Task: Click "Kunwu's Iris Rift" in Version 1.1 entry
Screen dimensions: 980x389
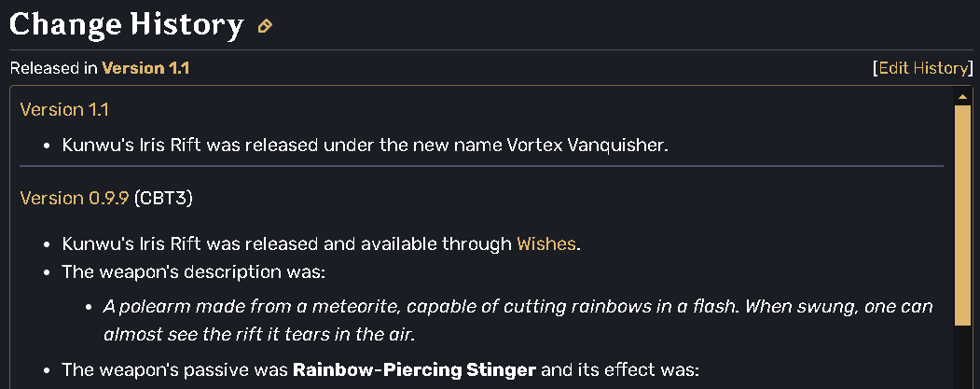Action: (132, 146)
